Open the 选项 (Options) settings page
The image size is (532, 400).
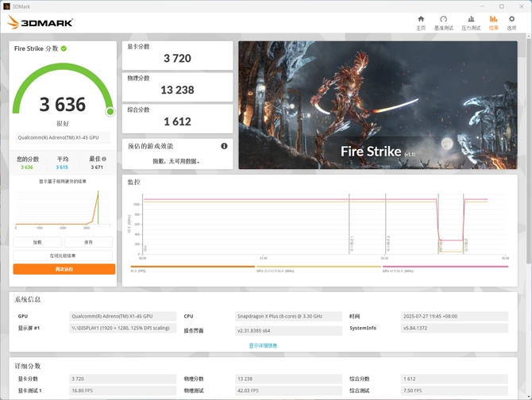coord(512,23)
